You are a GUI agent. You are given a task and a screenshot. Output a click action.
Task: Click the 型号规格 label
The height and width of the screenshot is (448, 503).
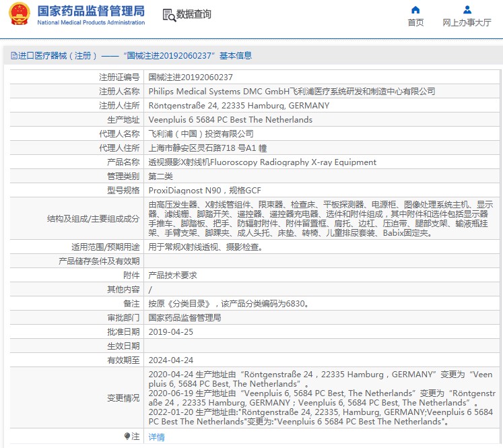(123, 190)
